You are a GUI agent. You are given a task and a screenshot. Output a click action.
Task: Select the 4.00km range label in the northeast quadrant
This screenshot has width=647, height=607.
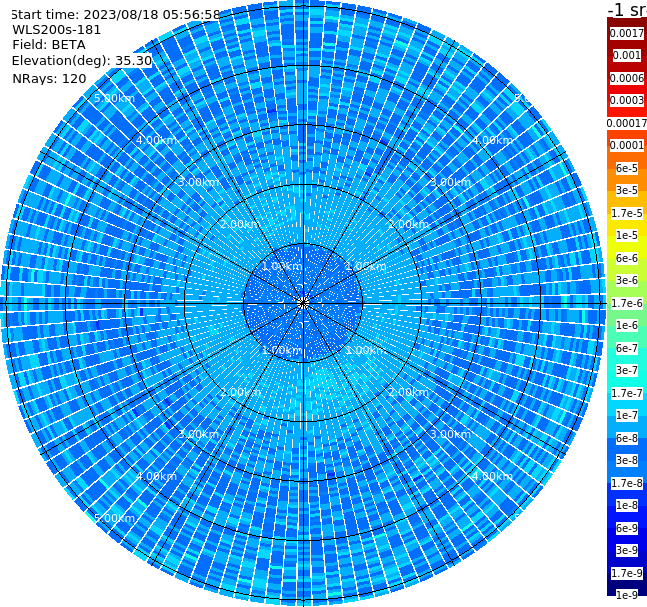[492, 140]
